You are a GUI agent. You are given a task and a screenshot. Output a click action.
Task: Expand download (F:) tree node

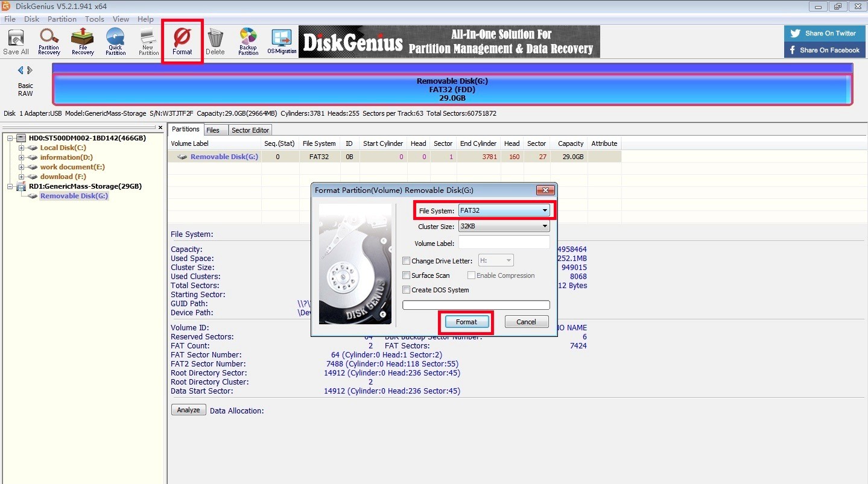tap(21, 177)
